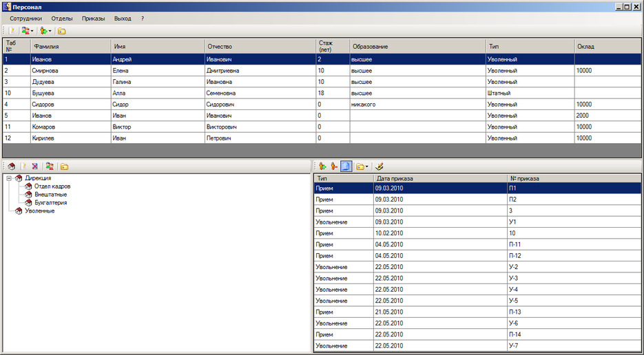Sort by the Стаж (лет) column header

click(x=333, y=46)
